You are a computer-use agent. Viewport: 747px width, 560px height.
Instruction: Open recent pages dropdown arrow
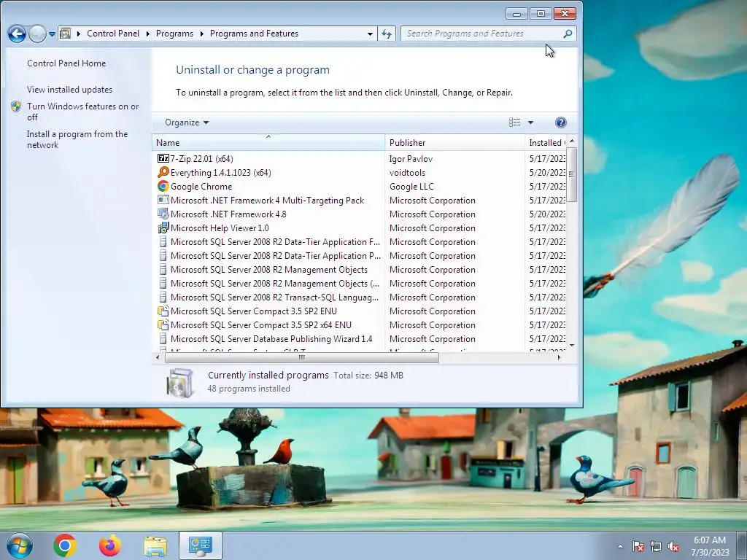click(x=52, y=34)
